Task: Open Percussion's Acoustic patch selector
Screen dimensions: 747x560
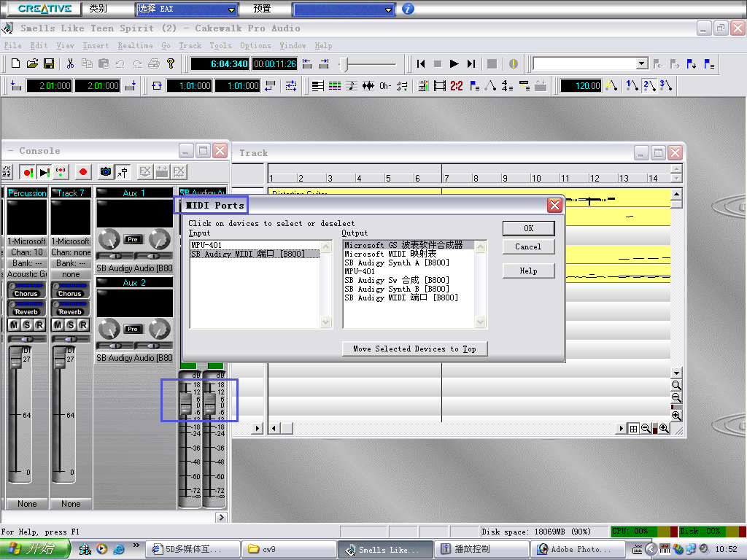Action: 27,274
